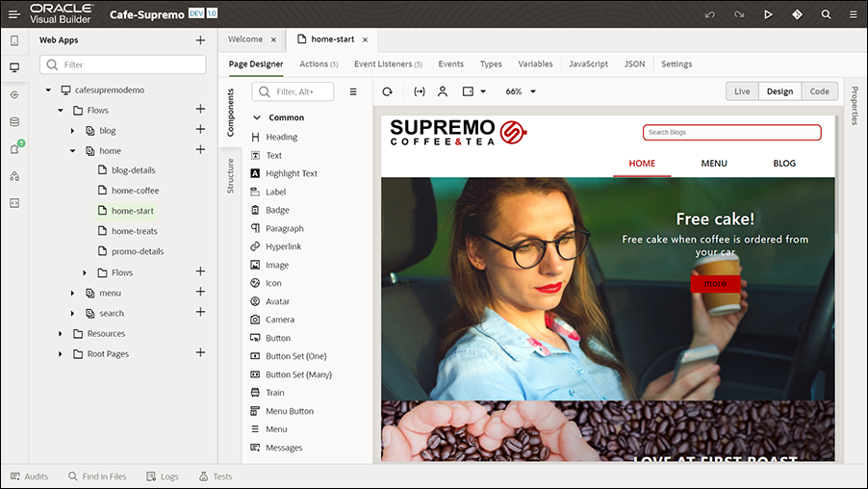This screenshot has width=868, height=489.
Task: Open Components icon with badge 7
Action: (15, 148)
